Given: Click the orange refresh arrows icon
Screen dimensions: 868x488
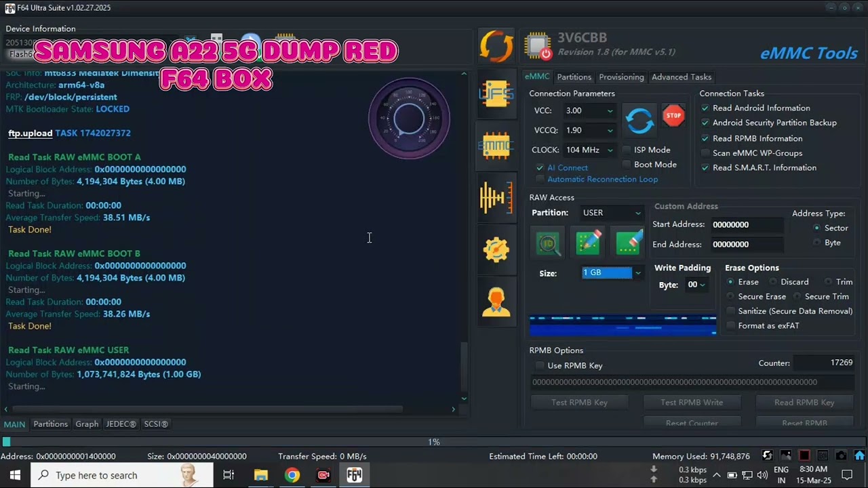Looking at the screenshot, I should 496,46.
